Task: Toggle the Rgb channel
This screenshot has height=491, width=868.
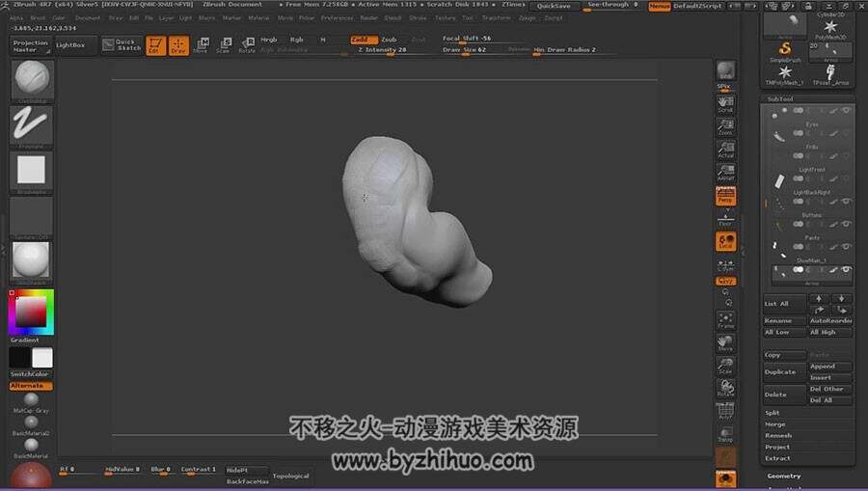Action: [x=297, y=40]
